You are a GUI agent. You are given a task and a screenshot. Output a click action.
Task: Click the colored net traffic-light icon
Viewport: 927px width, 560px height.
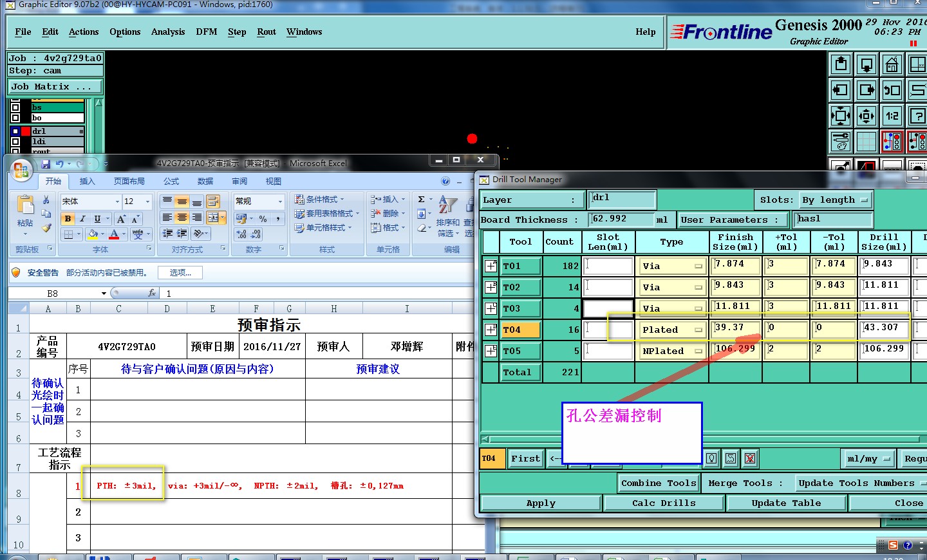tap(892, 142)
